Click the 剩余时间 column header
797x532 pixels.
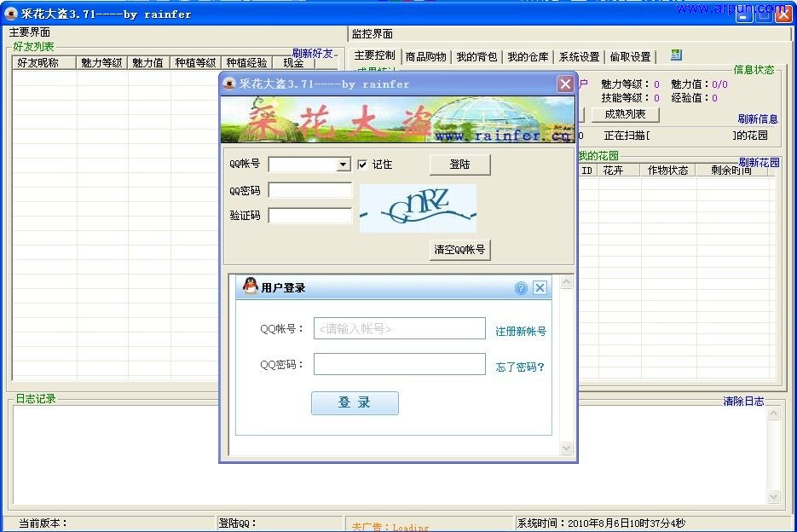tap(732, 171)
